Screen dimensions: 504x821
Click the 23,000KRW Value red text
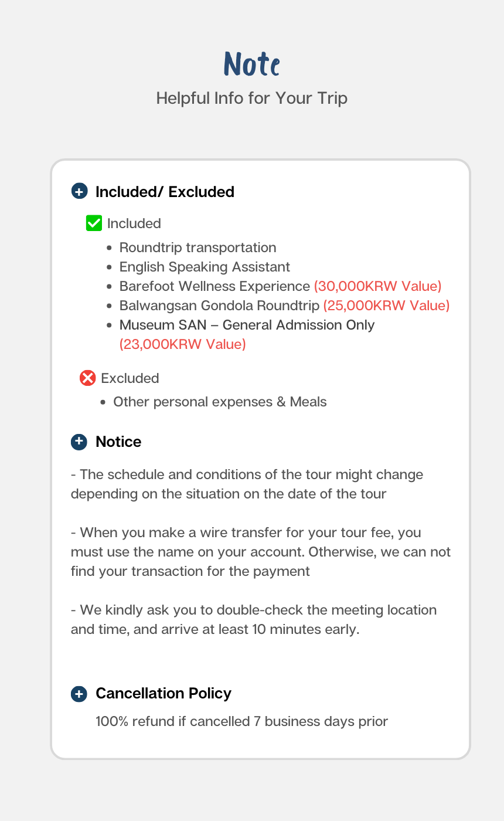coord(183,344)
